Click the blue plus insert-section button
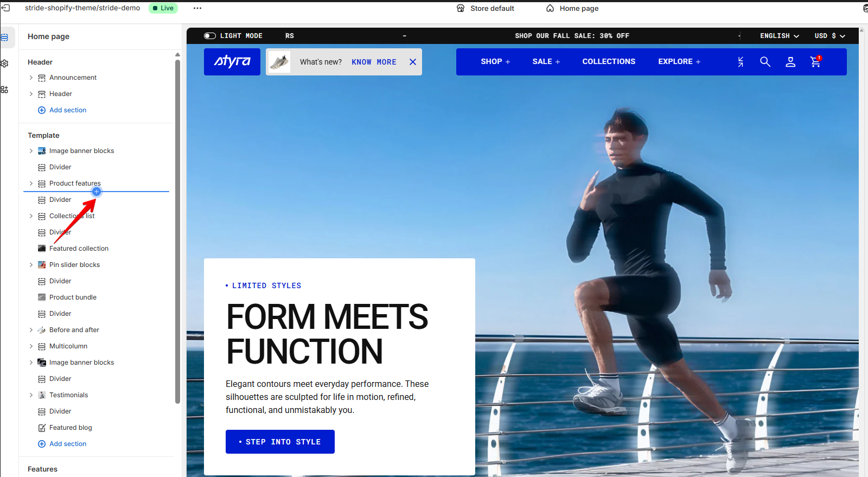Screen dimensions: 868x477 (97, 192)
